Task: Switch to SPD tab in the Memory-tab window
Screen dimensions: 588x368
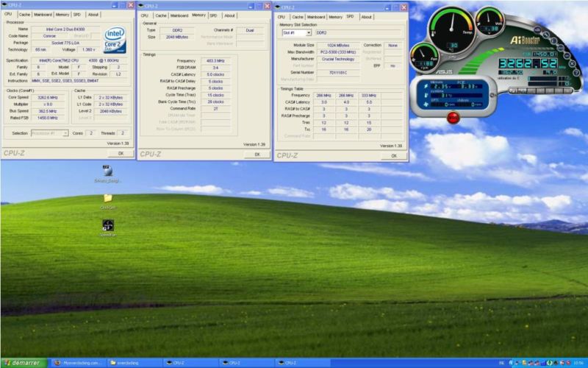Action: click(213, 15)
